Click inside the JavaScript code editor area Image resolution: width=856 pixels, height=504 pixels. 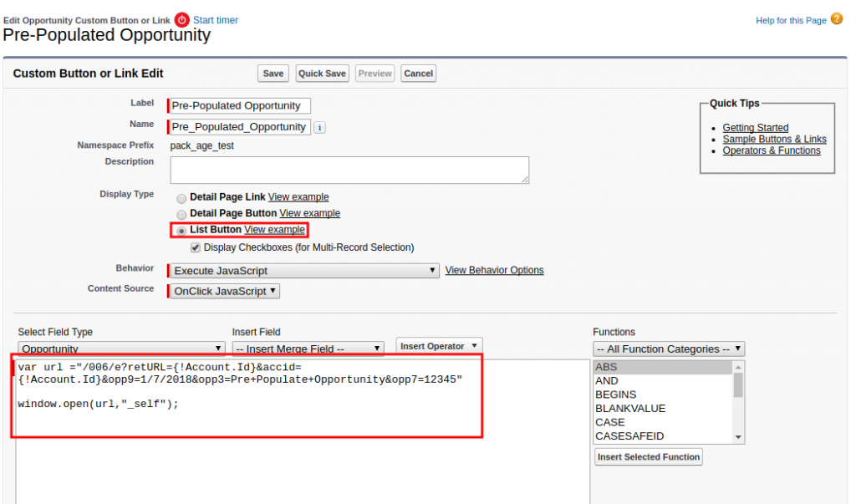303,431
